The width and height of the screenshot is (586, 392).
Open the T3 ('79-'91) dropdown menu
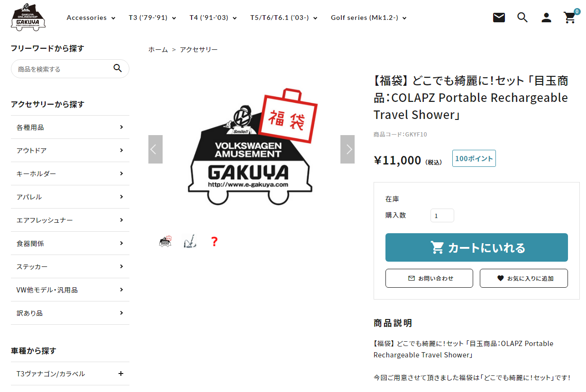[x=152, y=18]
